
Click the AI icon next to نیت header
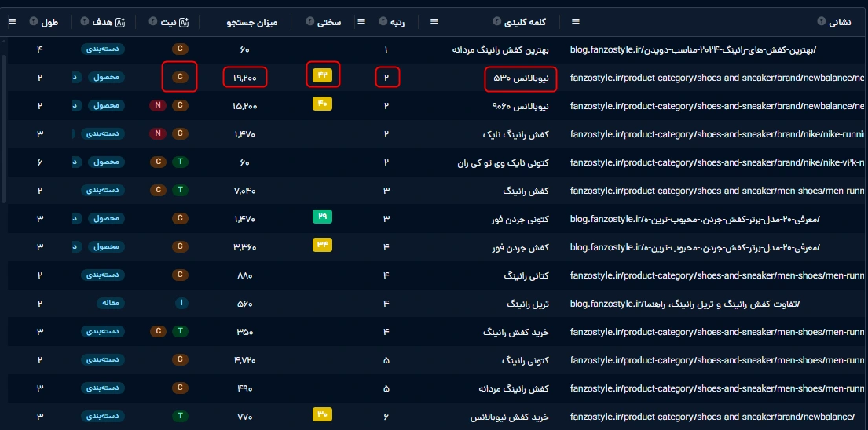(185, 21)
